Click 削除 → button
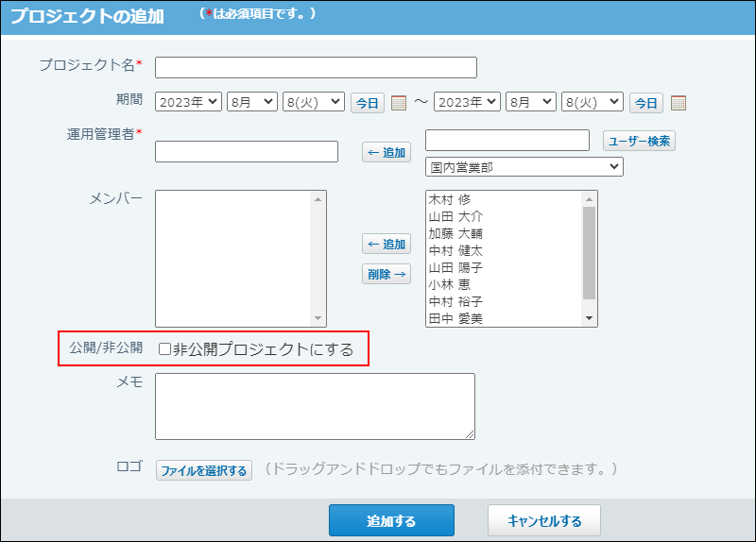Screen dimensions: 756x542 click(x=387, y=274)
